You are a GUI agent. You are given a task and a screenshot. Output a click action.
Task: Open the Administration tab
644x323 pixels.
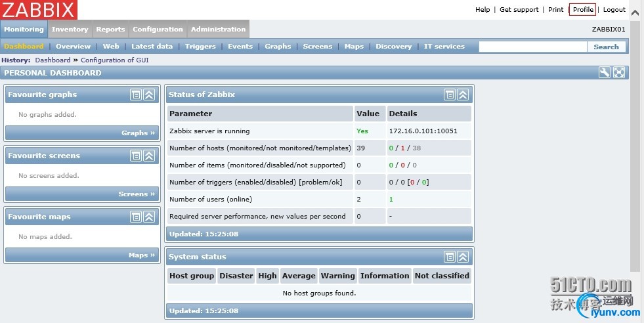[218, 29]
